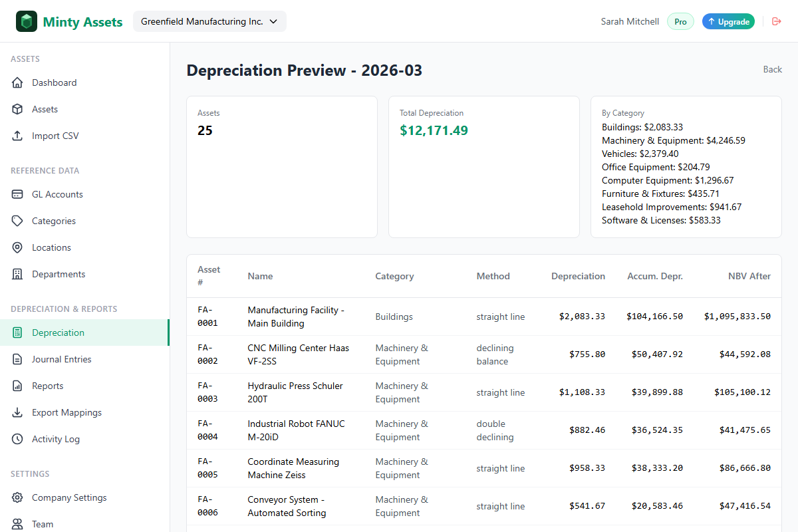The width and height of the screenshot is (798, 532).
Task: Click the Activity Log clock icon
Action: click(x=18, y=439)
